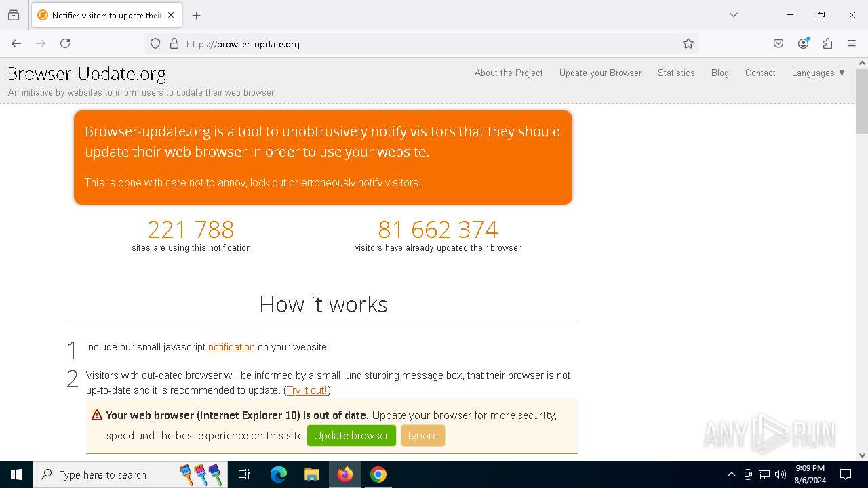Expand the Languages dropdown
The width and height of the screenshot is (868, 488).
pos(818,73)
